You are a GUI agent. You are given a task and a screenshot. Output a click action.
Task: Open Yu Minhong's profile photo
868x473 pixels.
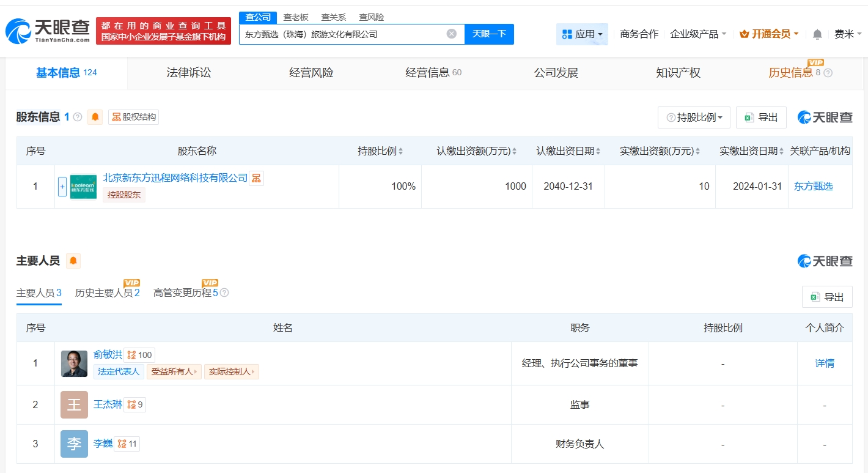point(74,363)
